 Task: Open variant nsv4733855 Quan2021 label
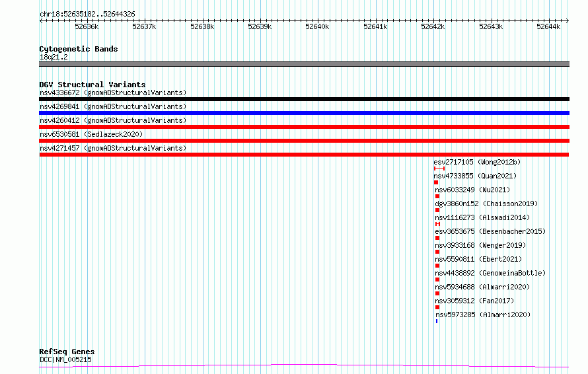click(x=475, y=176)
